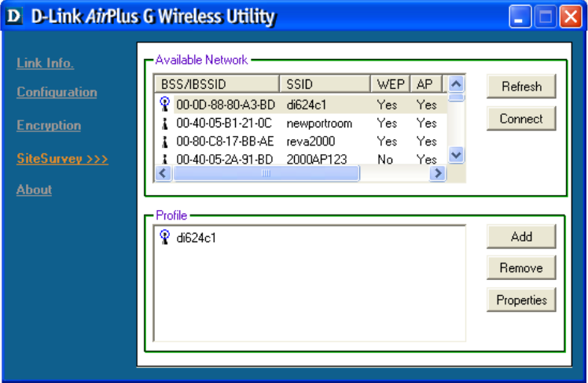The image size is (588, 383).
Task: Select MAC address 00-40-05-B1-21-0C
Action: coord(224,123)
